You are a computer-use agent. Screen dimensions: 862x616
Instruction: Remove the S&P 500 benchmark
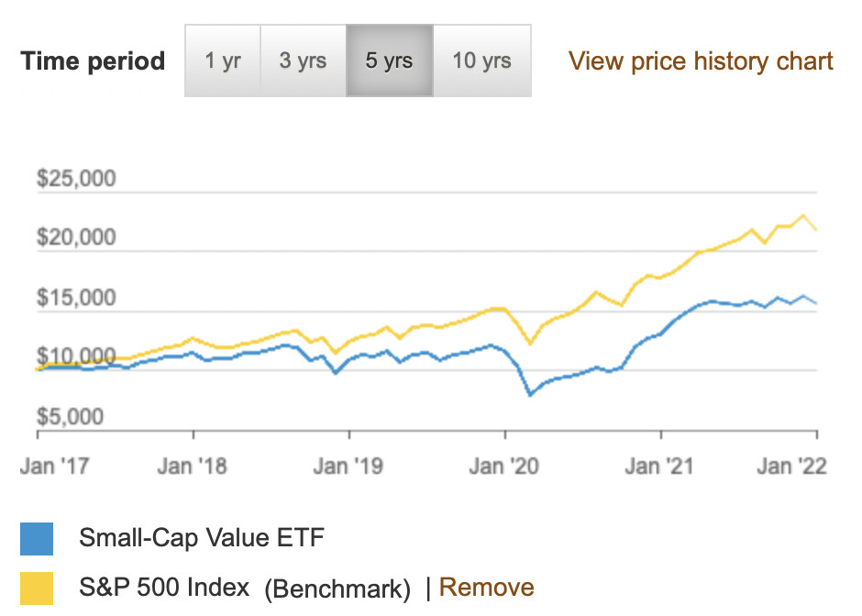pos(486,588)
